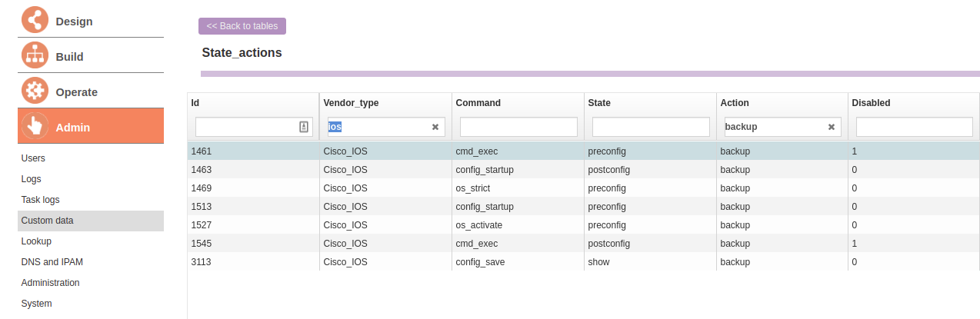
Task: Click the Build hierarchy icon
Action: click(35, 56)
